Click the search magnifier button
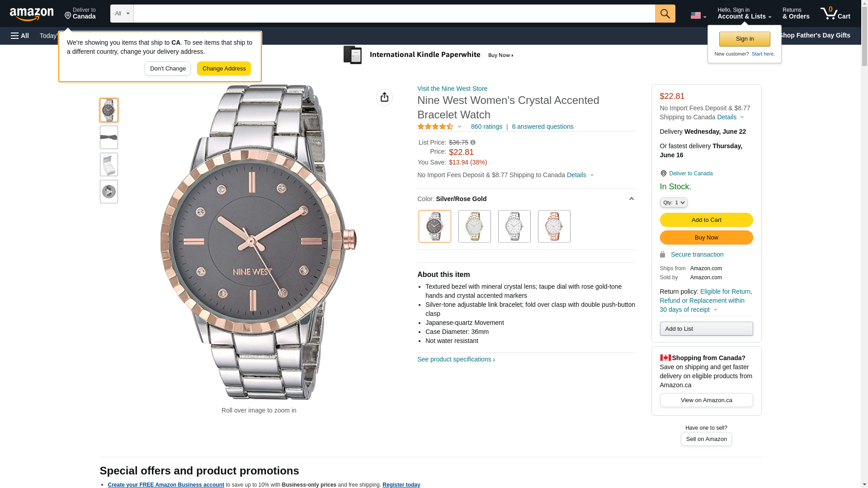 [x=665, y=14]
